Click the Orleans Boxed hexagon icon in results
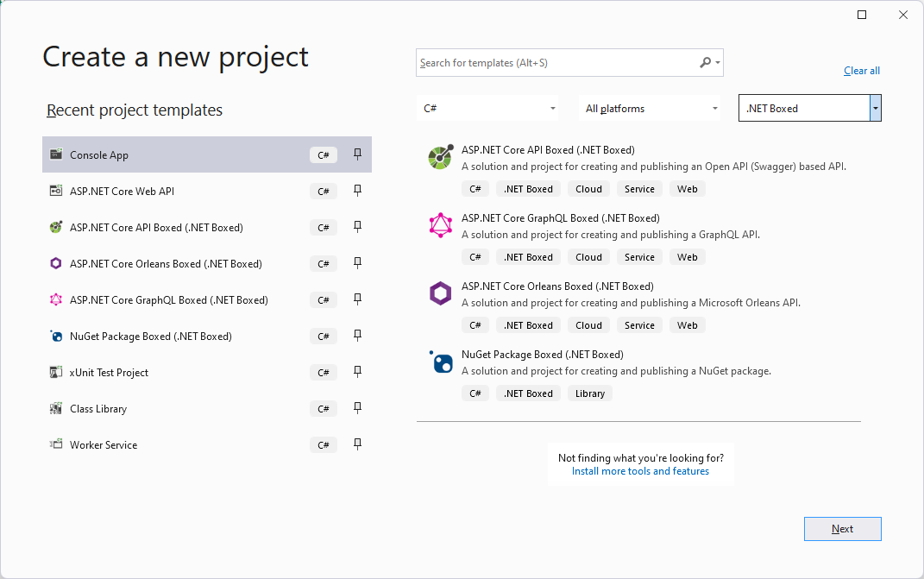This screenshot has height=579, width=924. 441,293
